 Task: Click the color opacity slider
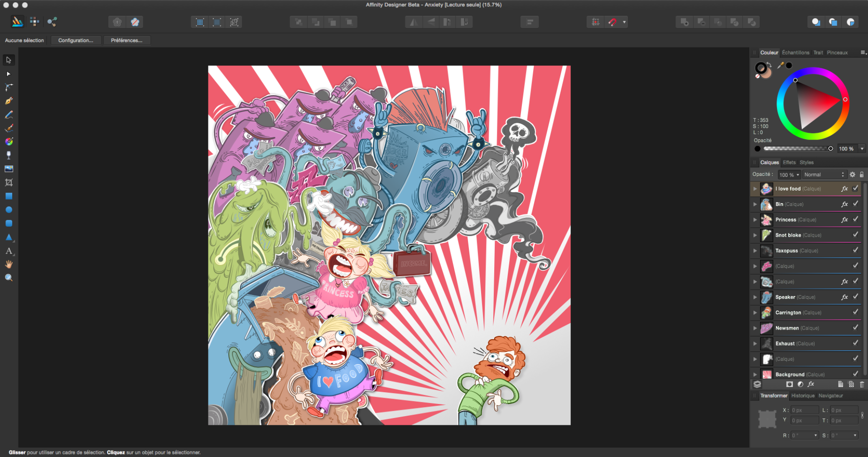797,149
